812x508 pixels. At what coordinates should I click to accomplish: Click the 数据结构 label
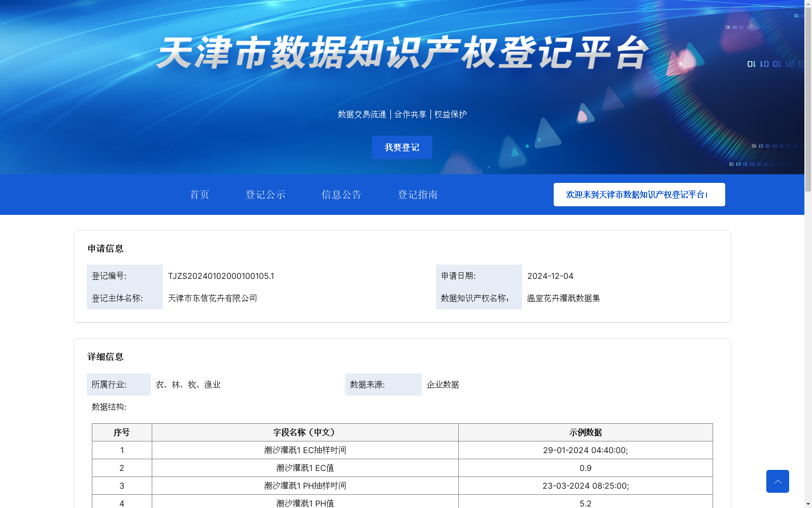(x=109, y=407)
